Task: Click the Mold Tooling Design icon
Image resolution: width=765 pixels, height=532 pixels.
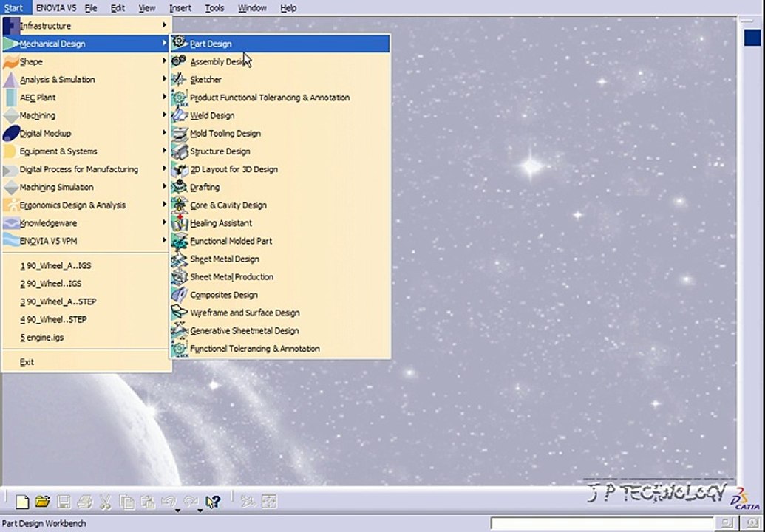Action: (179, 133)
